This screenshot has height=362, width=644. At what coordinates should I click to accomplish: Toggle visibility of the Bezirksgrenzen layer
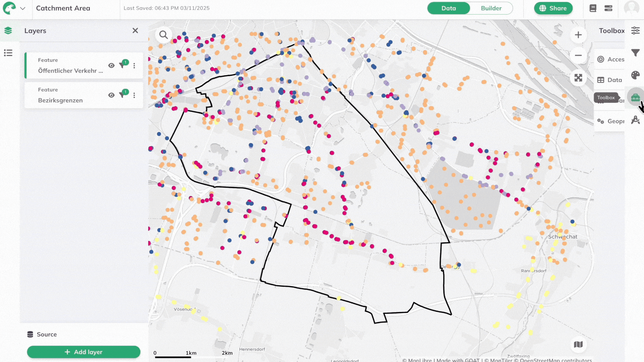pos(111,95)
